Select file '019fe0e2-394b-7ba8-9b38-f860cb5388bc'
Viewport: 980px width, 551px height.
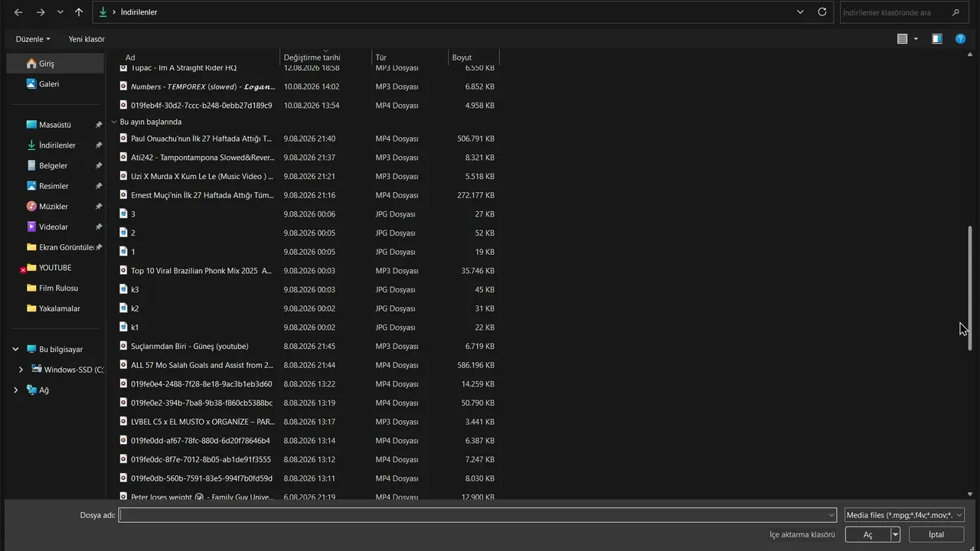(201, 403)
